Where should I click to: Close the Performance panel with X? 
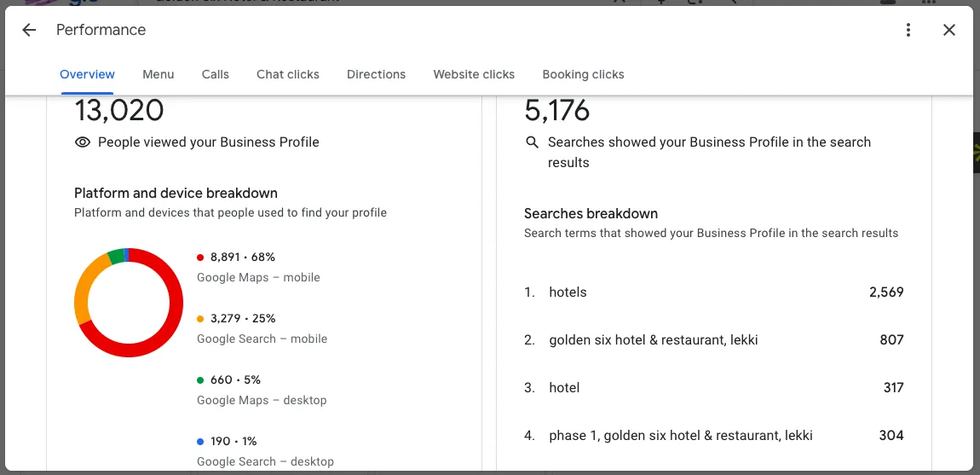point(949,31)
